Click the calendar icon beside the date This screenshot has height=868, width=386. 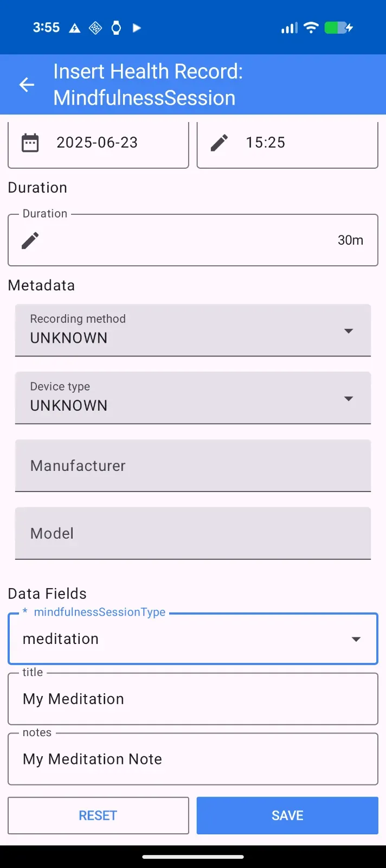click(x=30, y=143)
